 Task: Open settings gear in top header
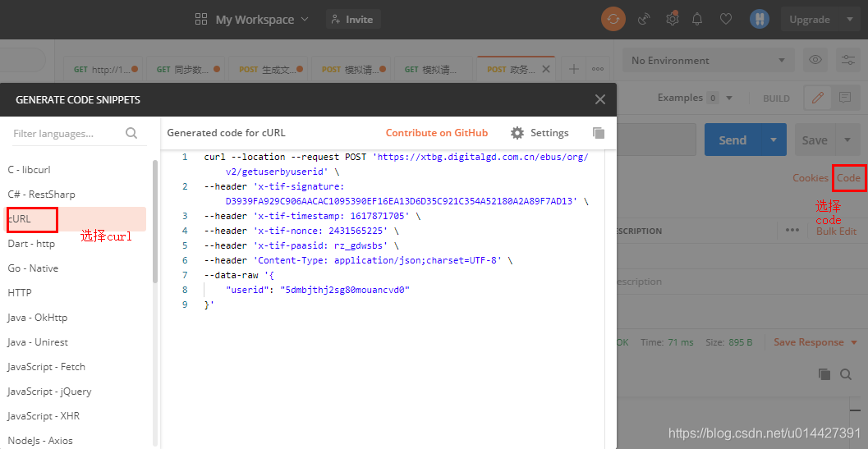tap(672, 20)
